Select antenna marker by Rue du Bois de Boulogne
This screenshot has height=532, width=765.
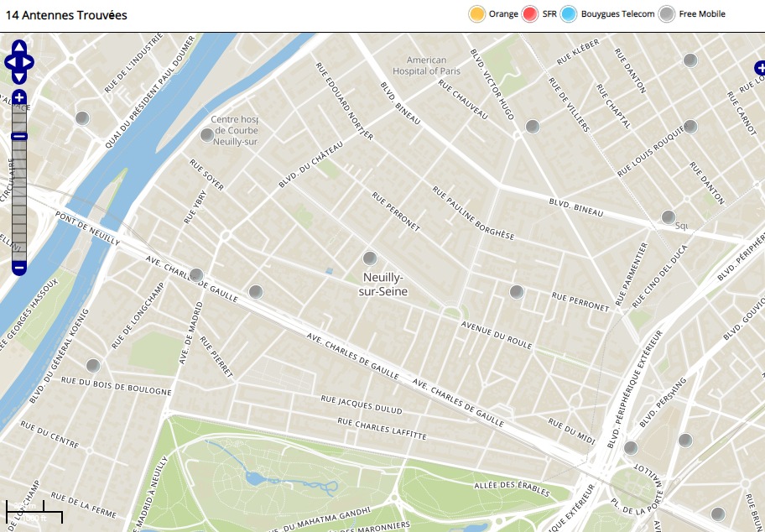93,365
